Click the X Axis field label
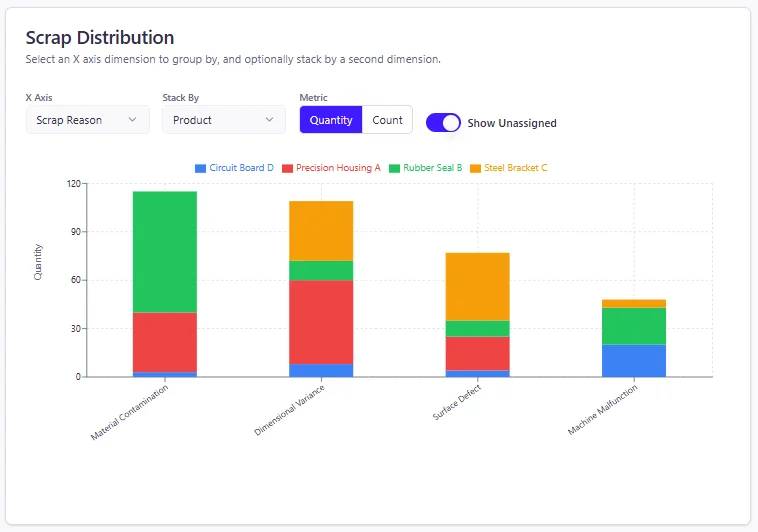 39,98
